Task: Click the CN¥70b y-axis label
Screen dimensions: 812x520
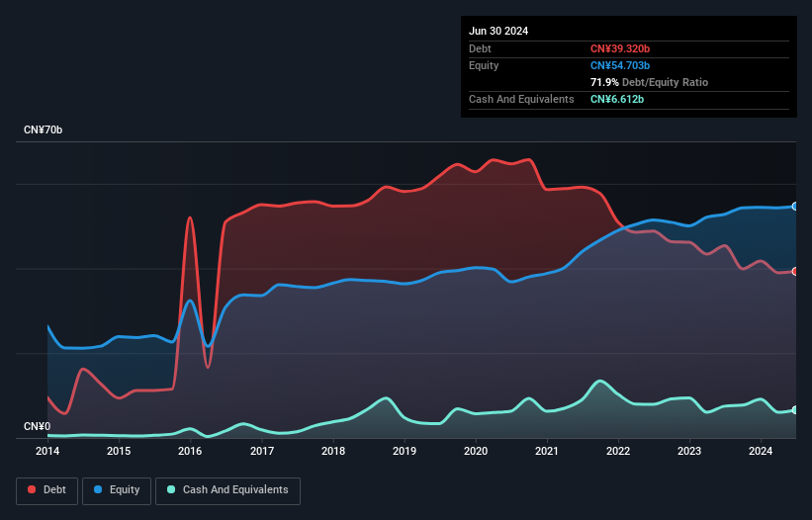Action: (43, 130)
